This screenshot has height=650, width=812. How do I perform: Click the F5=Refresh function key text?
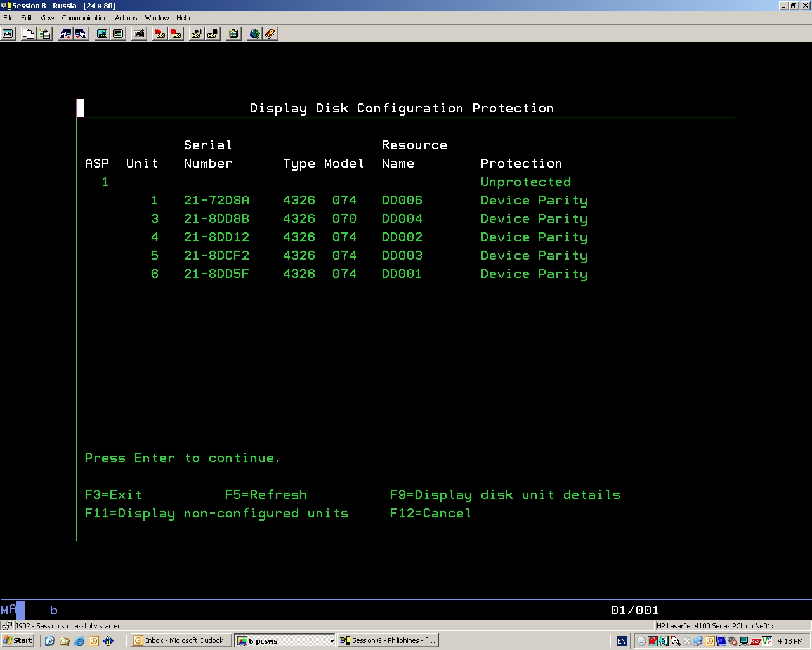coord(266,494)
